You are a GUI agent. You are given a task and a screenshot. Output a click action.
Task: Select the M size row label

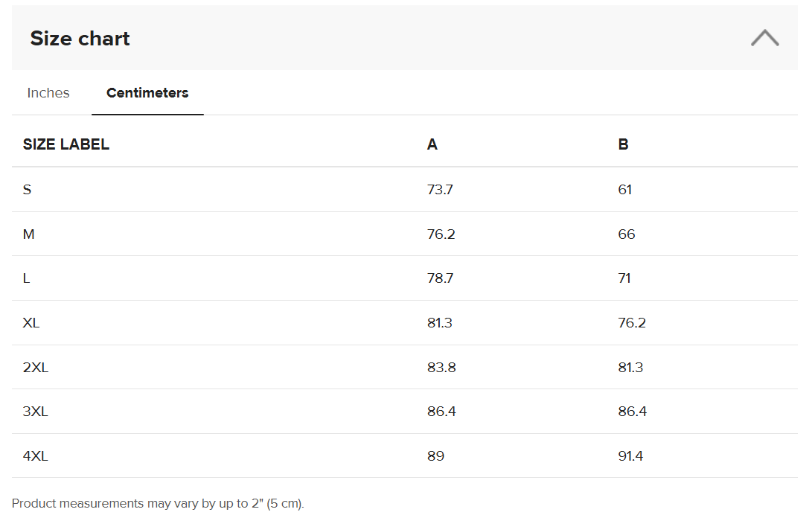pyautogui.click(x=28, y=234)
